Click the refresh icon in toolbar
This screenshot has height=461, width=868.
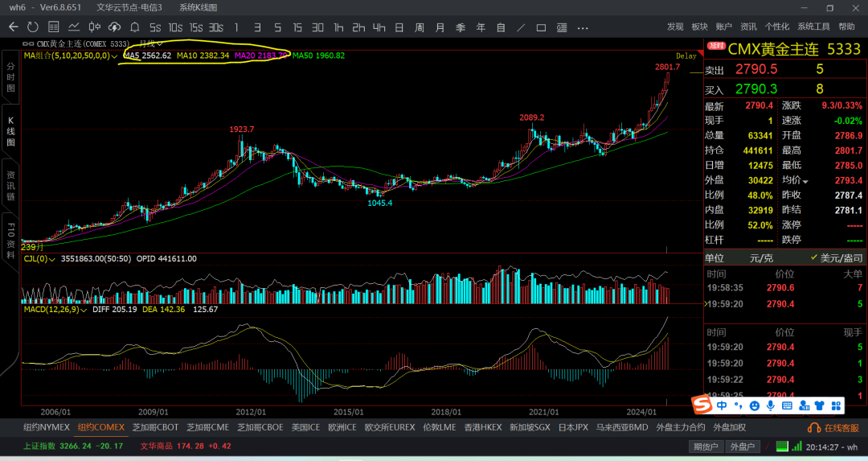tap(33, 27)
